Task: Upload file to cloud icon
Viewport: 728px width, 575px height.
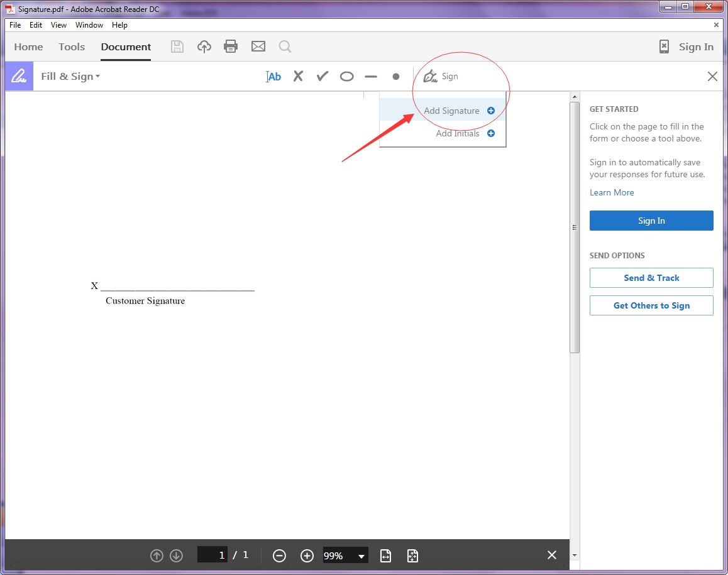Action: (x=204, y=47)
